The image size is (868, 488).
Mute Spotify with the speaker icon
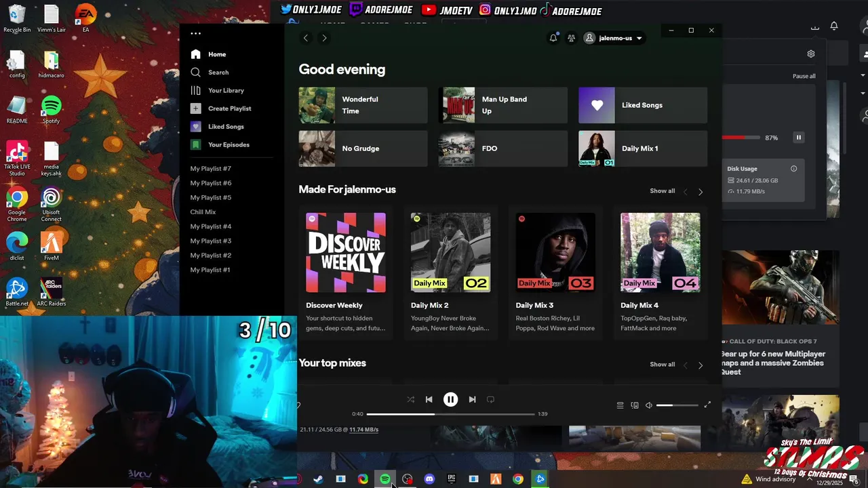(649, 405)
